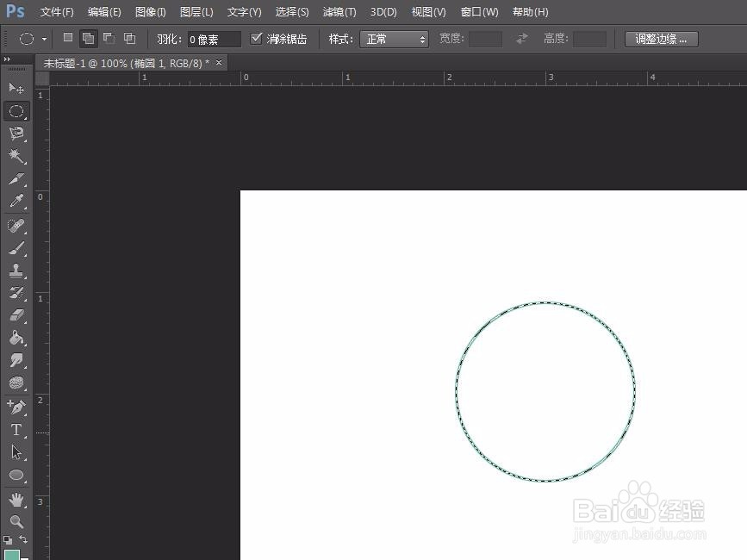
Task: Select the Elliptical Marquee tool
Action: click(x=16, y=111)
